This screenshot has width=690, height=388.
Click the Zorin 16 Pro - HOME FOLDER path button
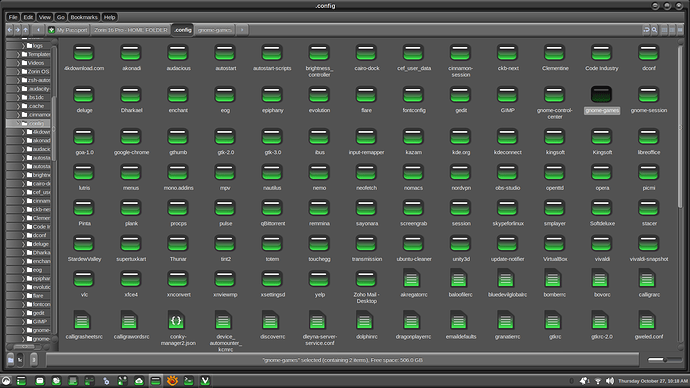click(131, 30)
